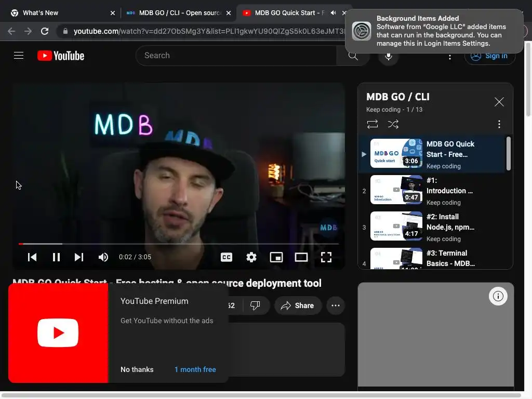532x399 pixels.
Task: Mute the video player volume
Action: [x=103, y=257]
